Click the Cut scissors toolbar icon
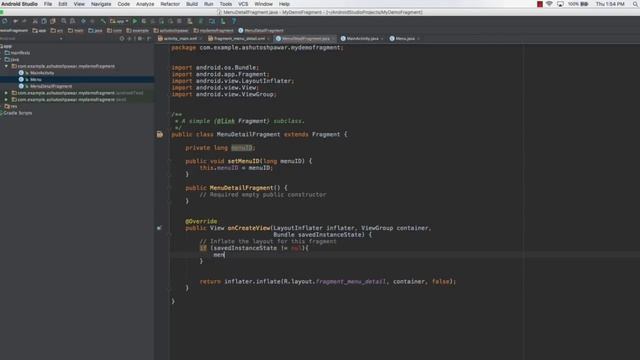 [35, 21]
